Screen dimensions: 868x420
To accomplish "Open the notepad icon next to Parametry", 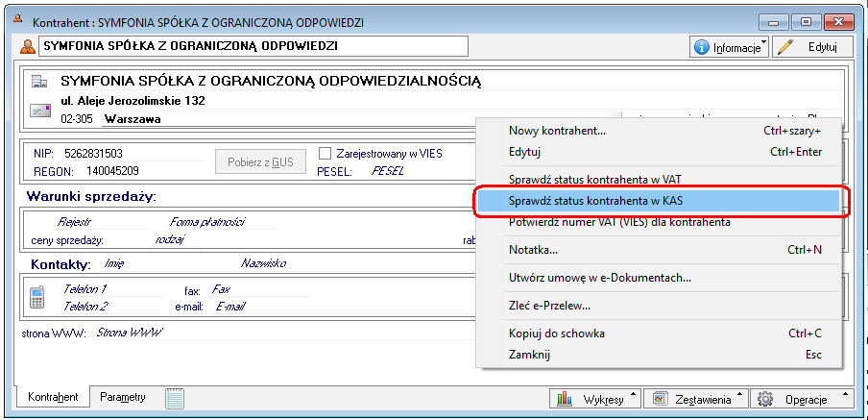I will point(175,399).
